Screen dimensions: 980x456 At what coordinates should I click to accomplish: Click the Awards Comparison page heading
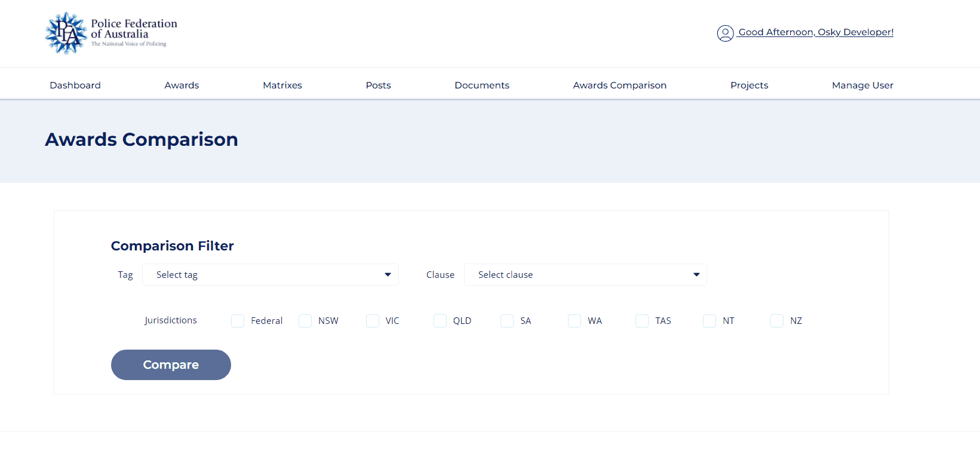pos(142,139)
